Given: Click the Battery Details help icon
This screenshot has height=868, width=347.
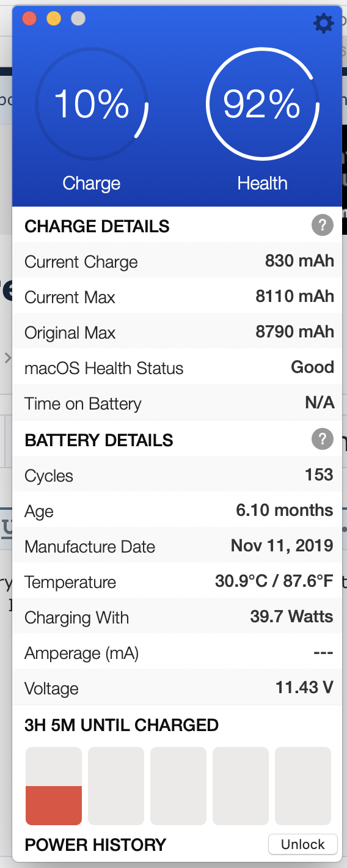Looking at the screenshot, I should point(323,439).
